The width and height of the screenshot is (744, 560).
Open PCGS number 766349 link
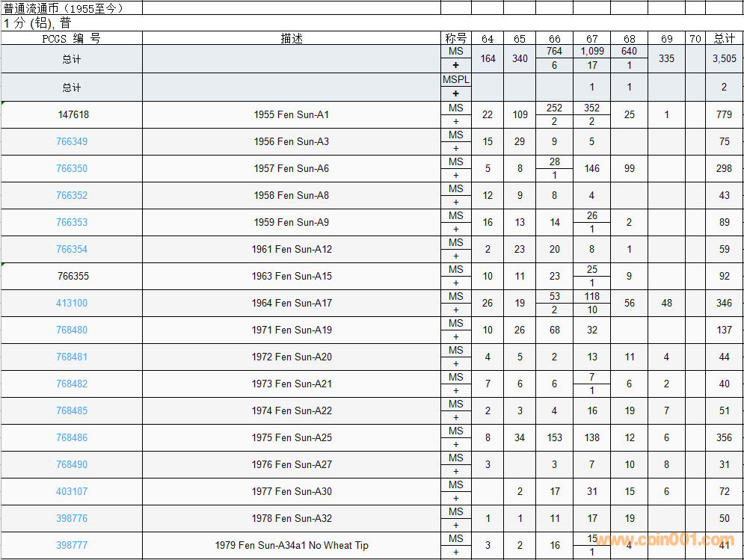72,142
